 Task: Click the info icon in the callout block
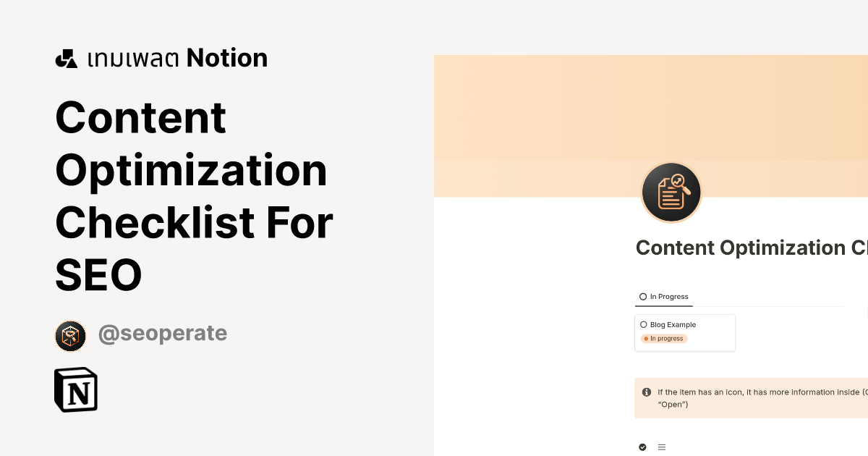click(646, 392)
